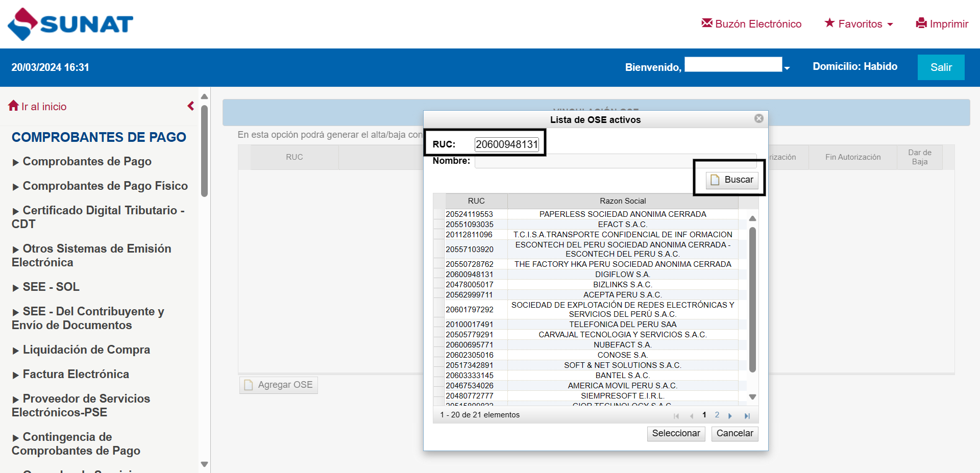
Task: Click OSE list scroll up arrow
Action: [752, 218]
